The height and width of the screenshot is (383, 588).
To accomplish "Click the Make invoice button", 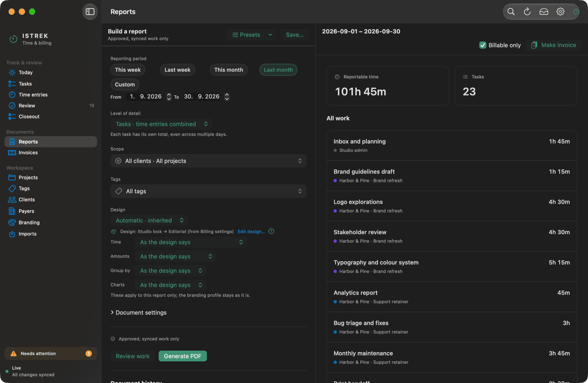I will 553,45.
